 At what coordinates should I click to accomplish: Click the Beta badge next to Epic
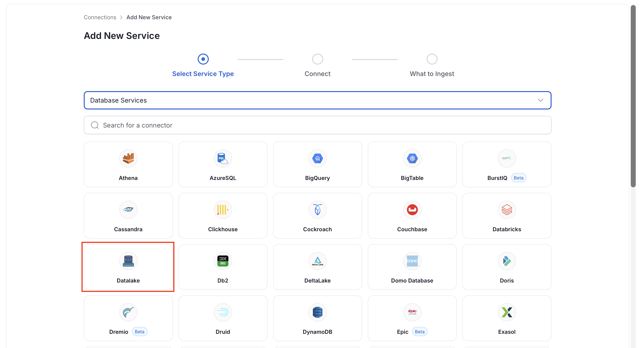click(x=420, y=332)
